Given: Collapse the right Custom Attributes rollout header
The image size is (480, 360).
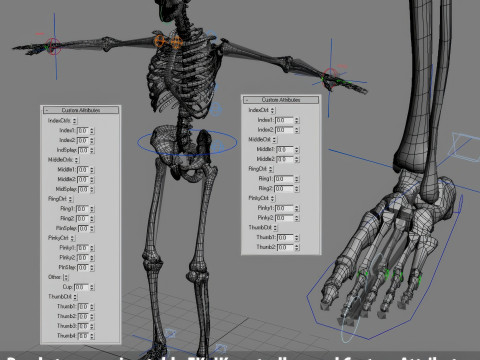Looking at the screenshot, I should click(x=281, y=100).
